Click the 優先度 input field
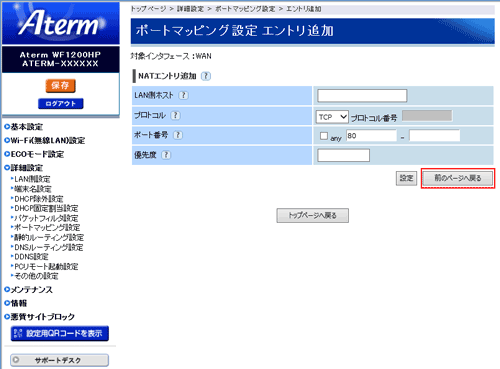This screenshot has height=369, width=500. coord(343,155)
